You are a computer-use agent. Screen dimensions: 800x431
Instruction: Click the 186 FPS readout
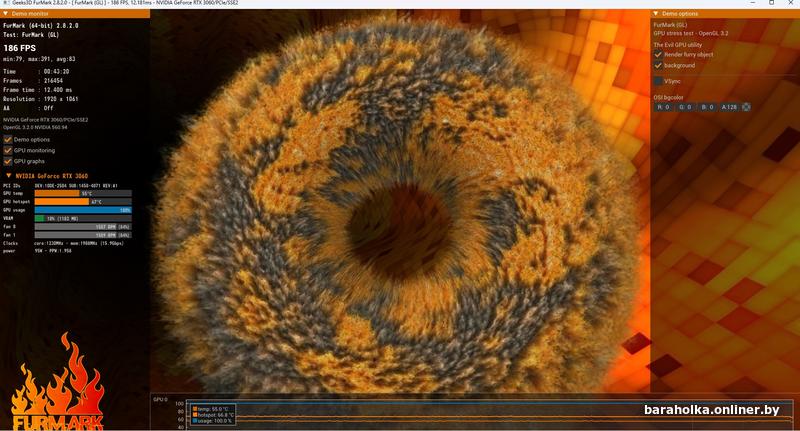20,48
